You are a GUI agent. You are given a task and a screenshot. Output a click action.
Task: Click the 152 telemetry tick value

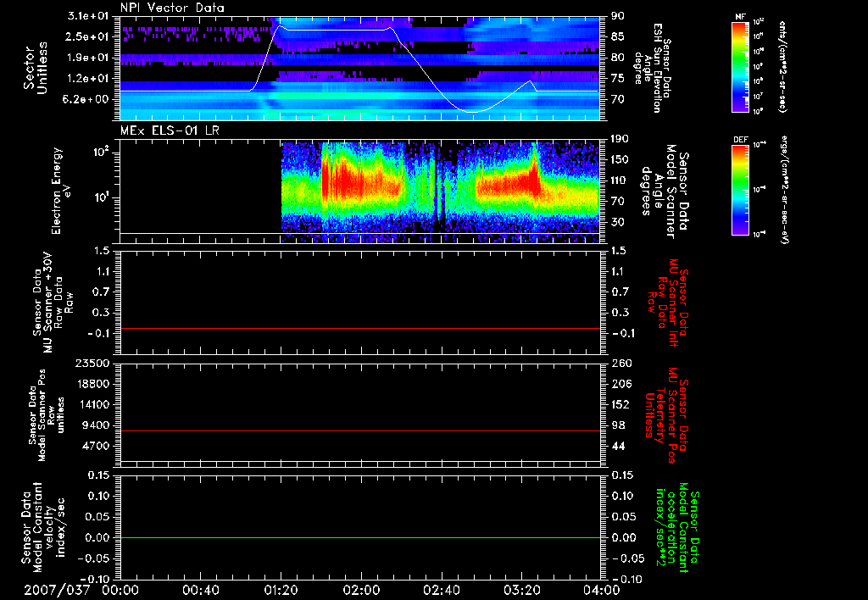coord(620,404)
